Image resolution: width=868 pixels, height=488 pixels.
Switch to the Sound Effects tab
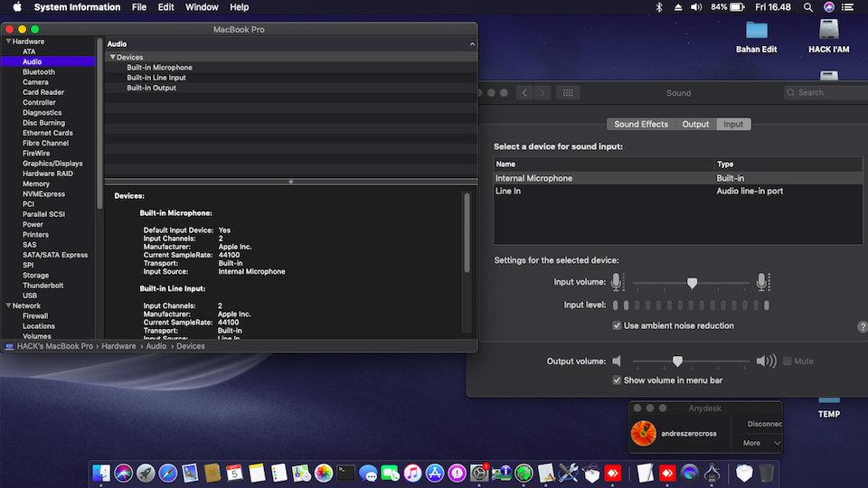[641, 124]
